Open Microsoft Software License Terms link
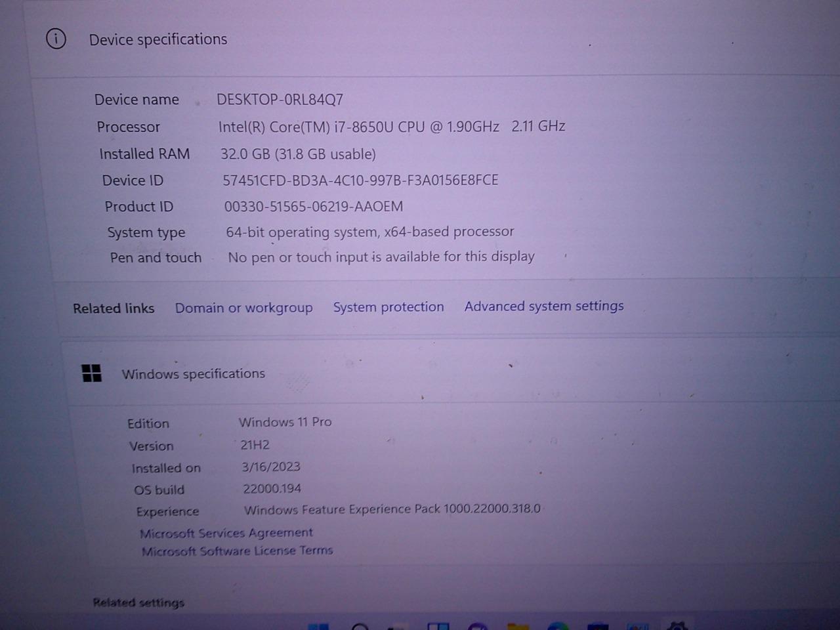The height and width of the screenshot is (630, 840). 237,551
